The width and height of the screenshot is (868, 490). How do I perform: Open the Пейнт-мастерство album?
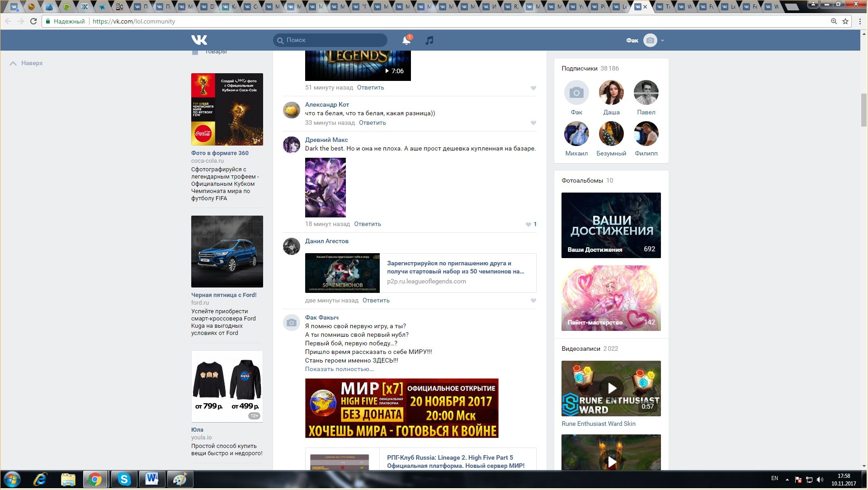[x=611, y=298]
